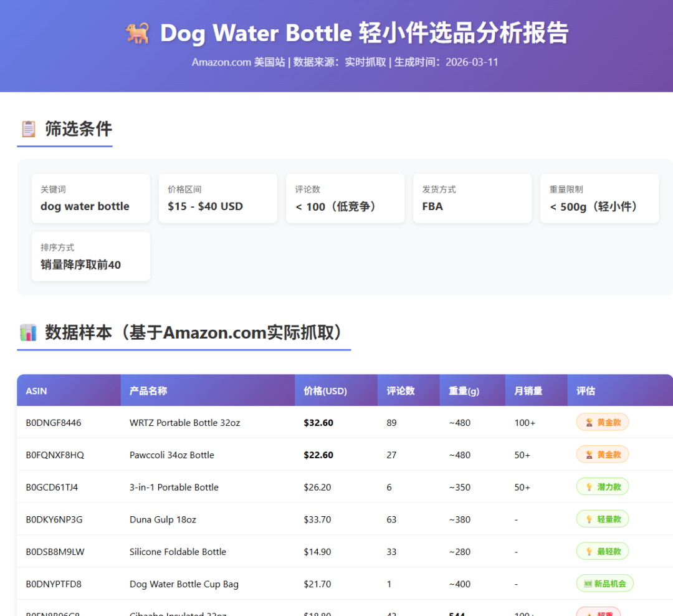This screenshot has width=673, height=616.
Task: Click ASIN B0DNGF8446 in the table
Action: 54,423
